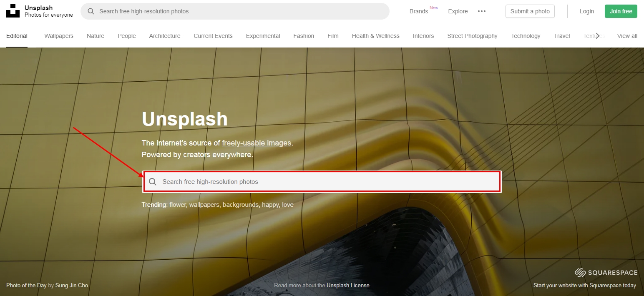Open the Current Events category
The width and height of the screenshot is (644, 296).
pyautogui.click(x=213, y=36)
